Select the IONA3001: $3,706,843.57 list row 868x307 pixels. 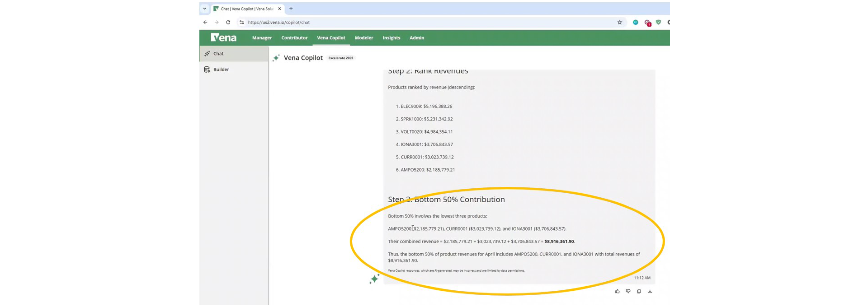click(x=424, y=144)
